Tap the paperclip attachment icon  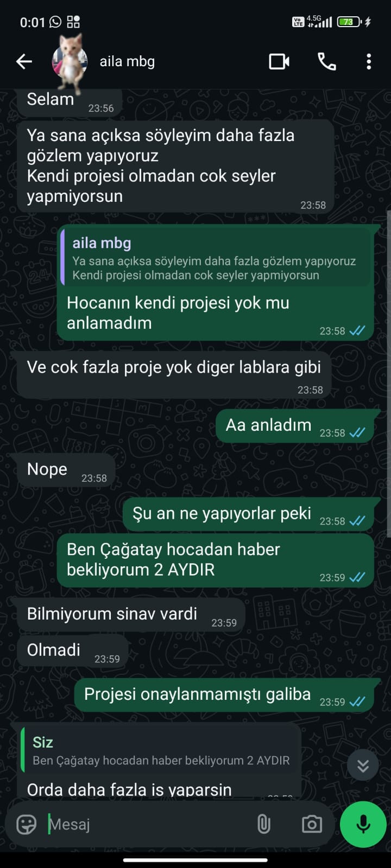[264, 825]
